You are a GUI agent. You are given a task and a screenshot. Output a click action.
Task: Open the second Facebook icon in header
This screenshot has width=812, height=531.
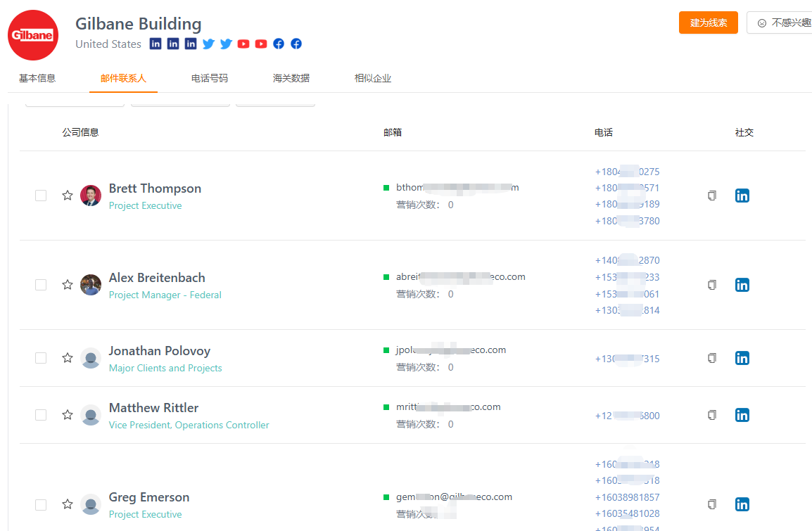pos(296,44)
